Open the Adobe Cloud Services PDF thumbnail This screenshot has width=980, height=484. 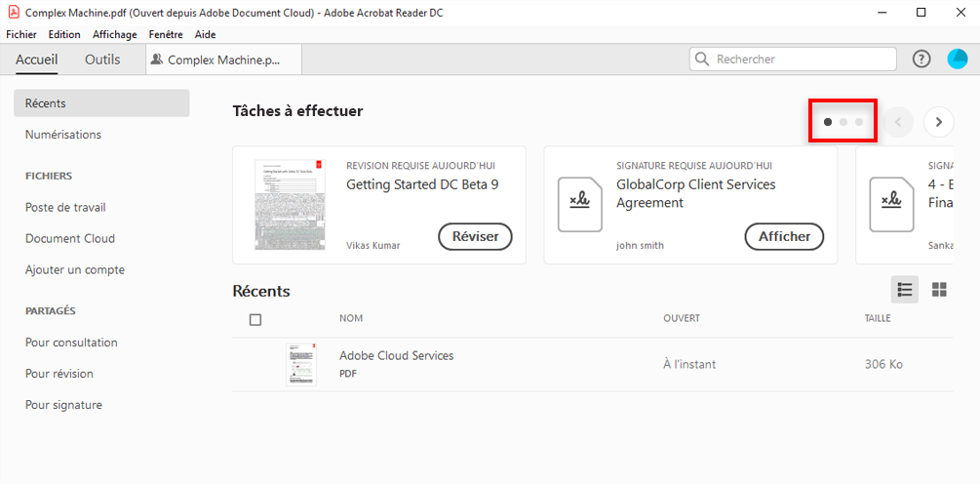(x=300, y=364)
